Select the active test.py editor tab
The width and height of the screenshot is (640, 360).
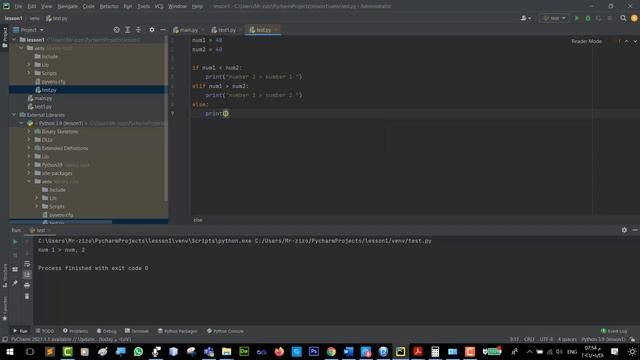coord(262,30)
